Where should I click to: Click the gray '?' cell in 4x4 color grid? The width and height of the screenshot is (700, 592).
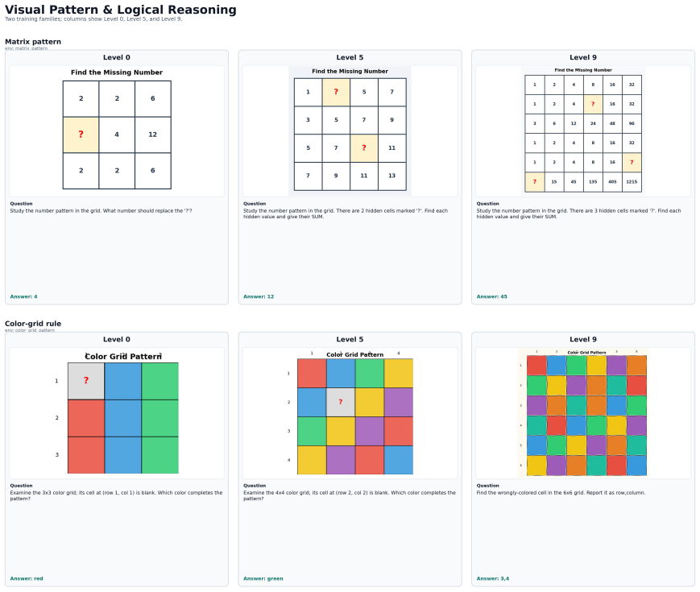point(341,402)
